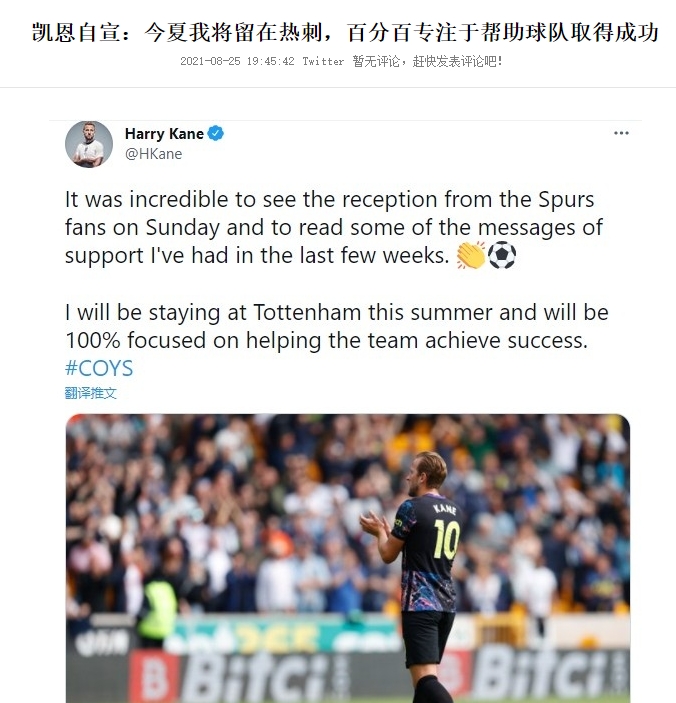Open the @HKane handle link
The width and height of the screenshot is (676, 703).
153,154
